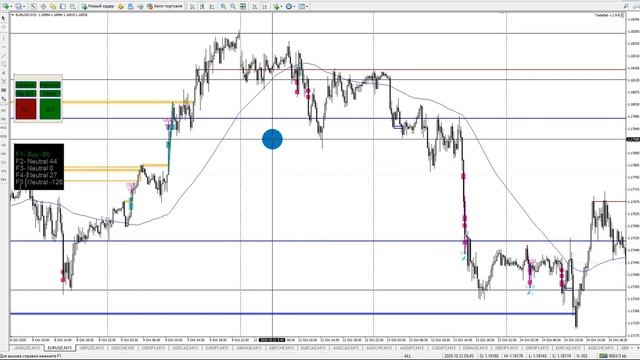Expand the periods dropdown arrow
The height and width of the screenshot is (360, 640).
point(294,7)
